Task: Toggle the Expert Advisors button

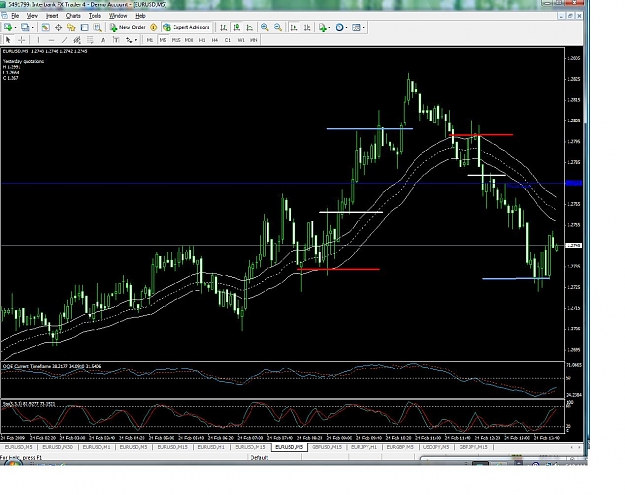Action: (187, 28)
